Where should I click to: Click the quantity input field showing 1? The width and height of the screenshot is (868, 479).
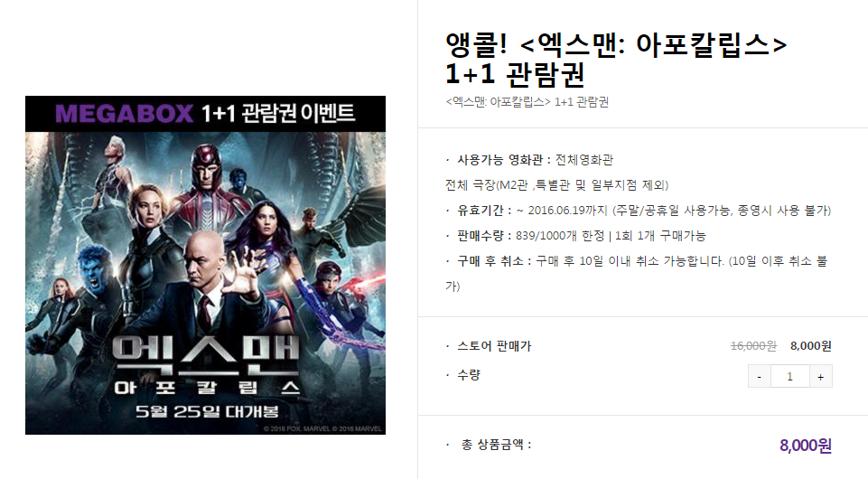790,377
